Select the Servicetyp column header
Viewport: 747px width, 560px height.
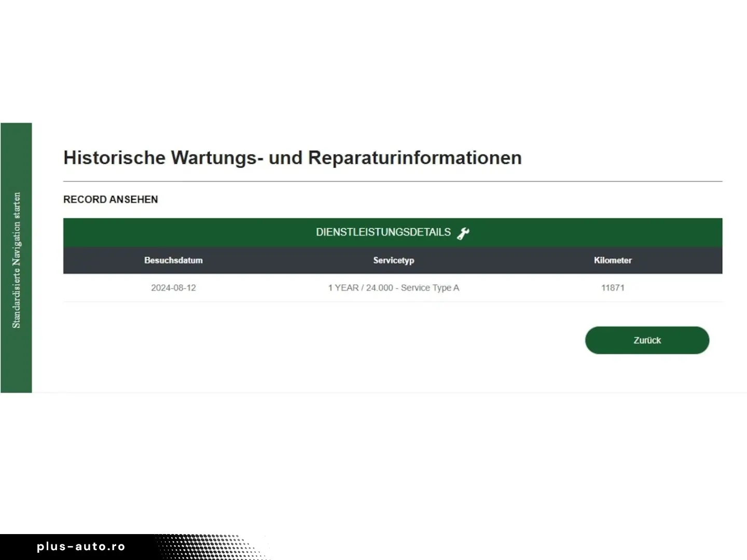(393, 260)
